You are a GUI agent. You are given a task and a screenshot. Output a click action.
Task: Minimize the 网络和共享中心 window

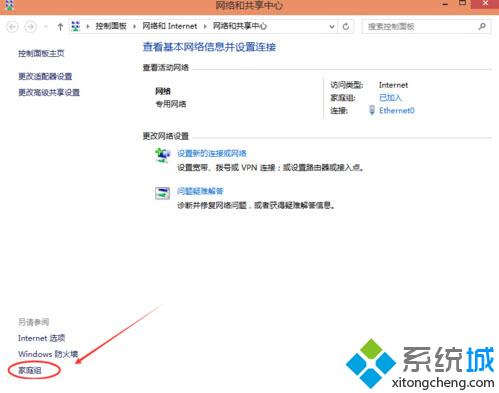(445, 4)
